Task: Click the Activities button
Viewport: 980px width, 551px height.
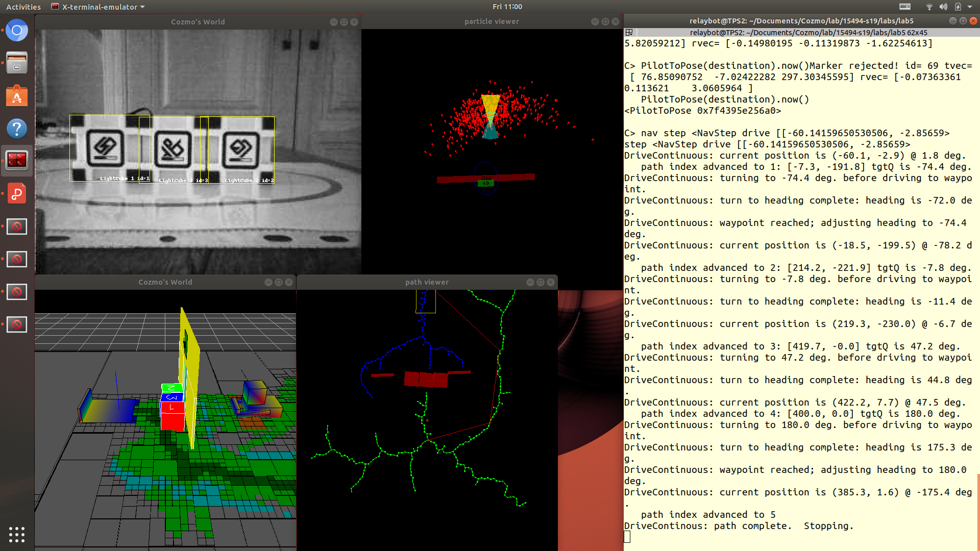Action: [23, 7]
